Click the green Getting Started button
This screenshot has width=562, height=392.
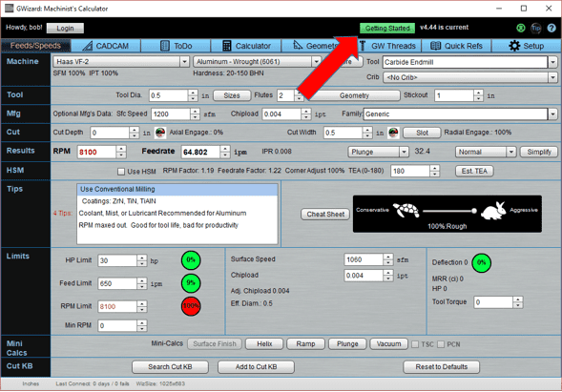[x=387, y=28]
